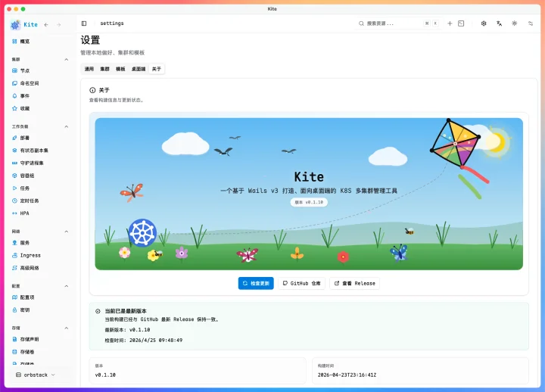Click the settings breadcrumb text
The width and height of the screenshot is (545, 392).
pos(112,23)
